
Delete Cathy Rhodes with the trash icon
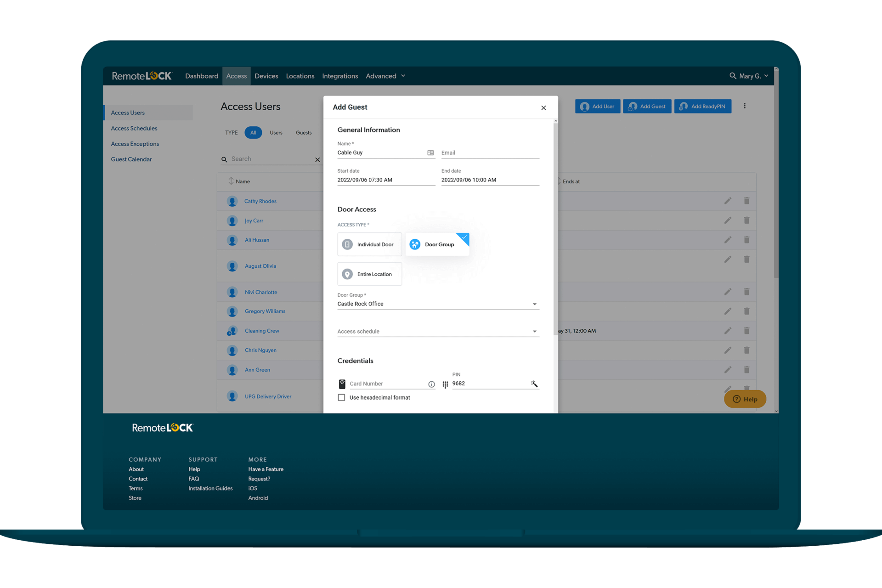point(746,201)
